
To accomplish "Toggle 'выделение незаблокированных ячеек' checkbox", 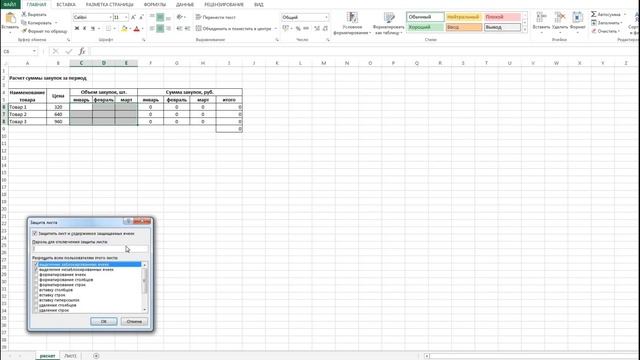I will pyautogui.click(x=36, y=269).
